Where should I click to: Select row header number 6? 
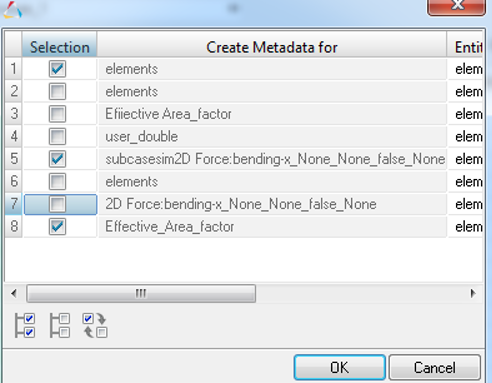(x=14, y=181)
